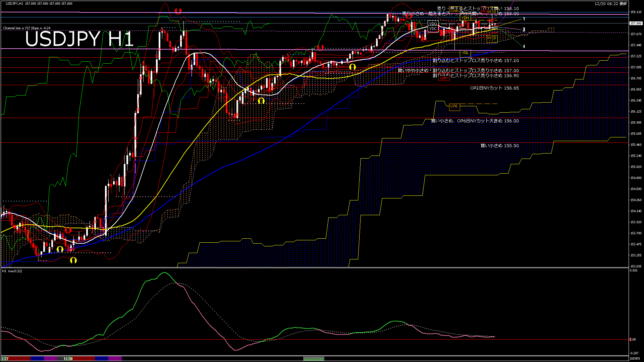
Task: Click the red LMH level label
Action: click(x=444, y=78)
